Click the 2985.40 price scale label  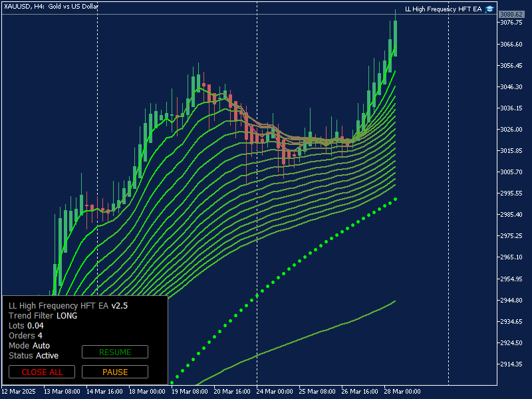coord(511,214)
